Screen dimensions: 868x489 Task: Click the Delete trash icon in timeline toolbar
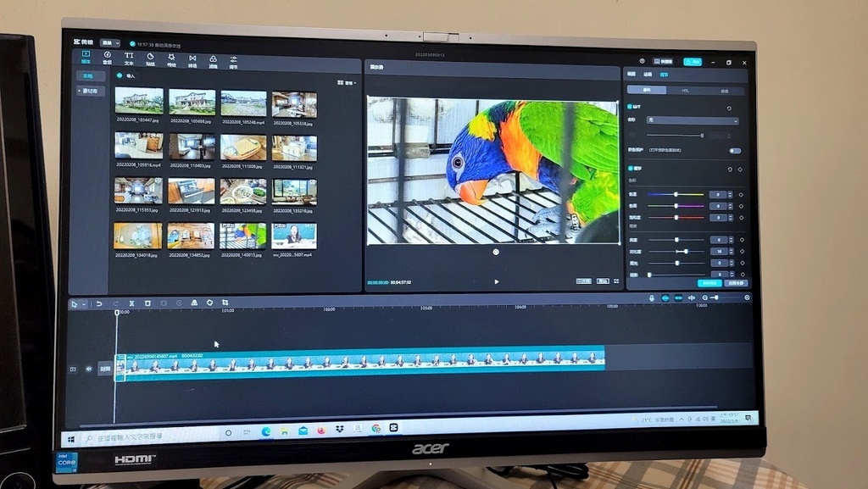[147, 303]
